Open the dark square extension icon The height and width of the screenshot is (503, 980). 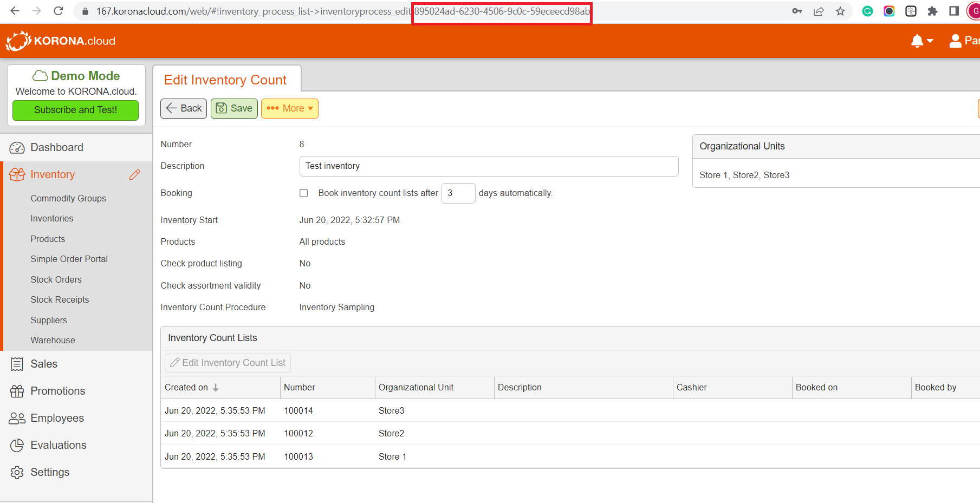911,11
